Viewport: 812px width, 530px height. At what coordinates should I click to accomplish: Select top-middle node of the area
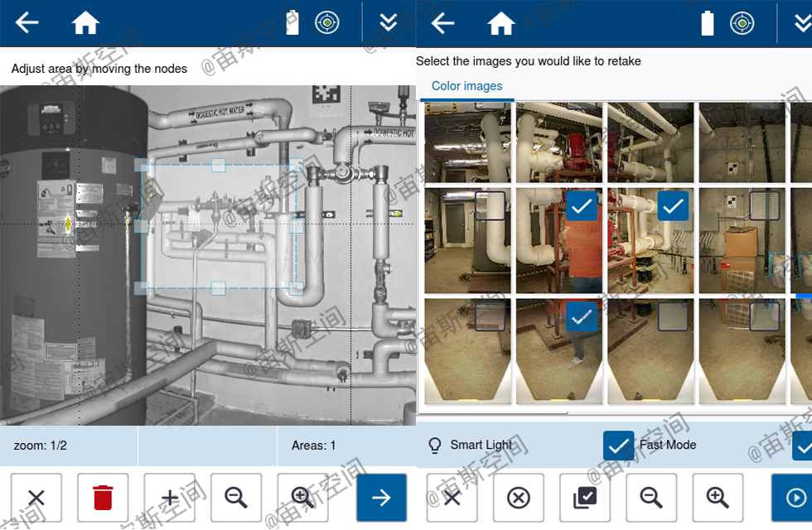click(219, 165)
